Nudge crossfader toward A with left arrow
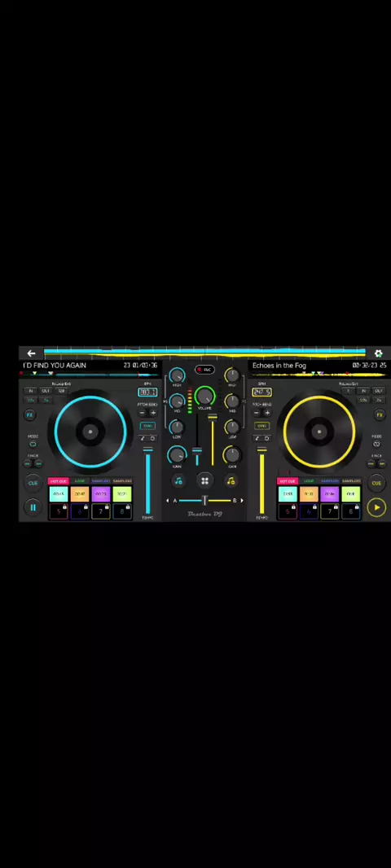This screenshot has height=868, width=391. tap(168, 501)
